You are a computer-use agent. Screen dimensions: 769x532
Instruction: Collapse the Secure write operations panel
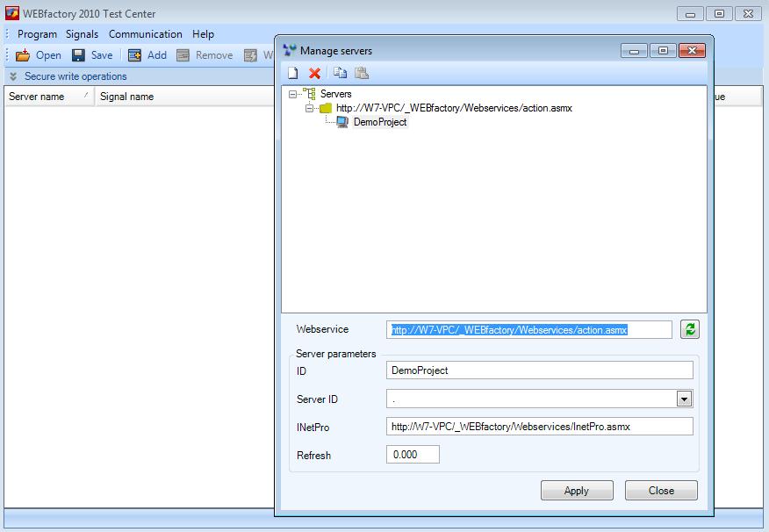tap(11, 76)
